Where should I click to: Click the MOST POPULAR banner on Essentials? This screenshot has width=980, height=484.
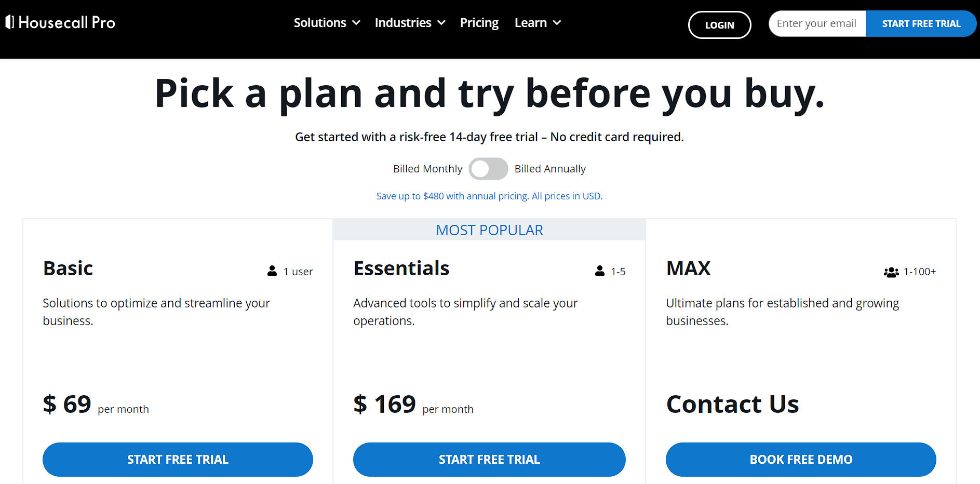point(489,230)
